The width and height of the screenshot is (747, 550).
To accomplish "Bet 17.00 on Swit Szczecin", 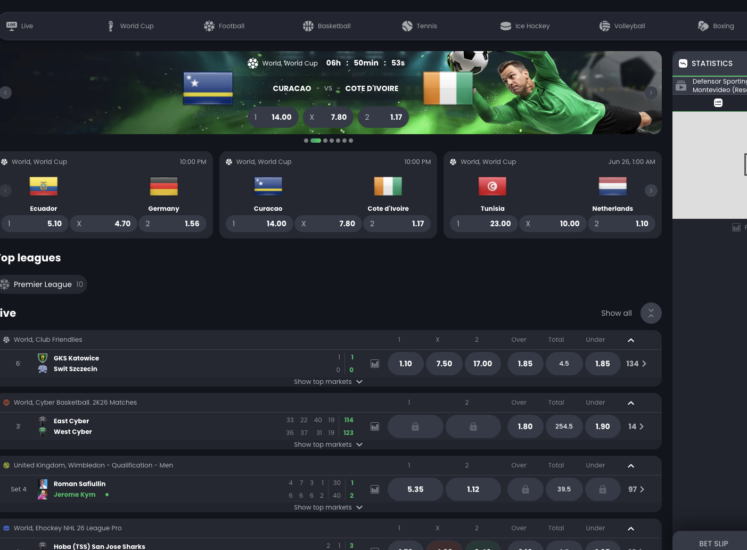I will [x=483, y=364].
